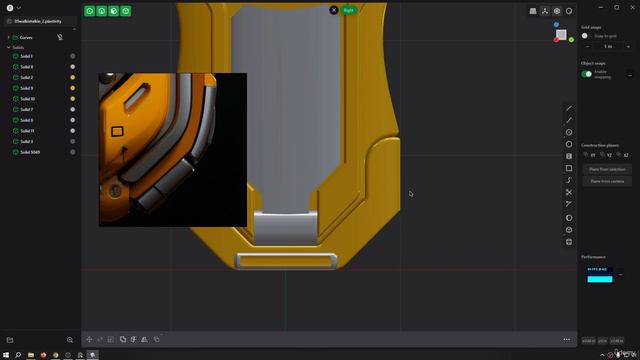640x360 pixels.
Task: Toggle material dot for Solid 2
Action: pyautogui.click(x=73, y=77)
